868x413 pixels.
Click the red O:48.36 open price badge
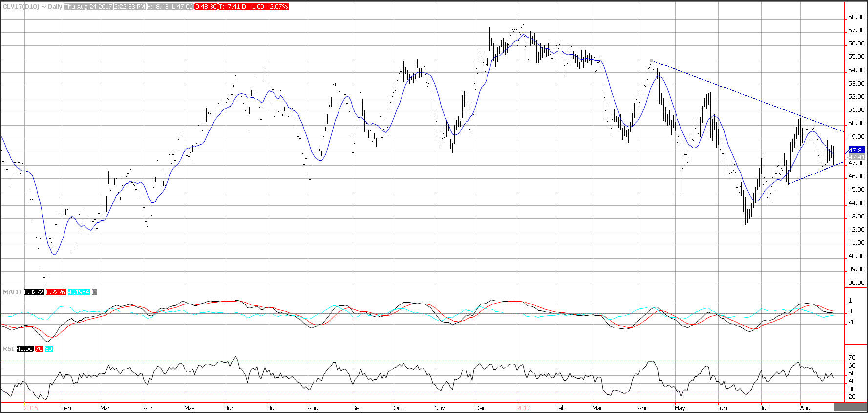coord(205,7)
